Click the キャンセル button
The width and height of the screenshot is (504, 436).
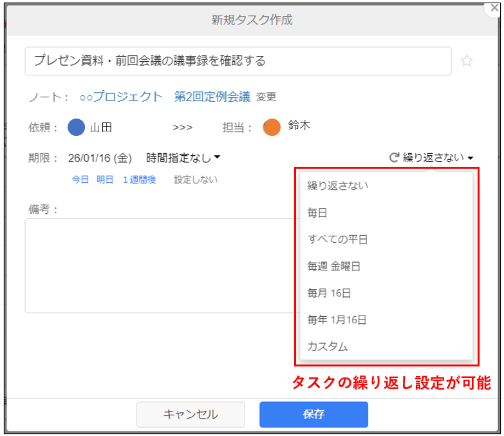click(191, 414)
